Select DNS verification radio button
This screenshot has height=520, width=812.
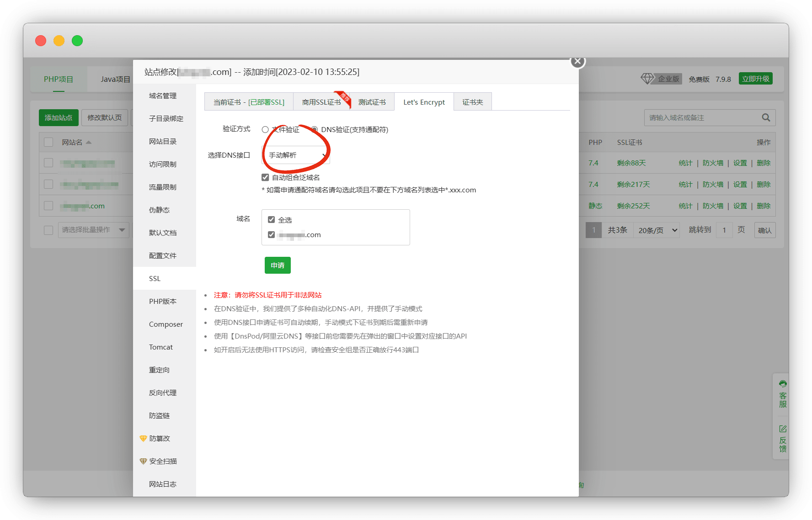[x=315, y=130]
